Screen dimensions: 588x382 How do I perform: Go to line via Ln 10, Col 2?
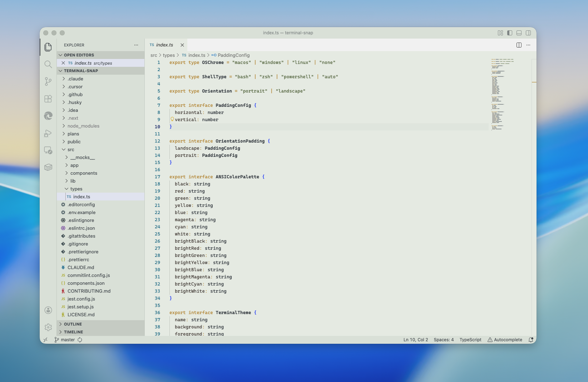coord(416,340)
